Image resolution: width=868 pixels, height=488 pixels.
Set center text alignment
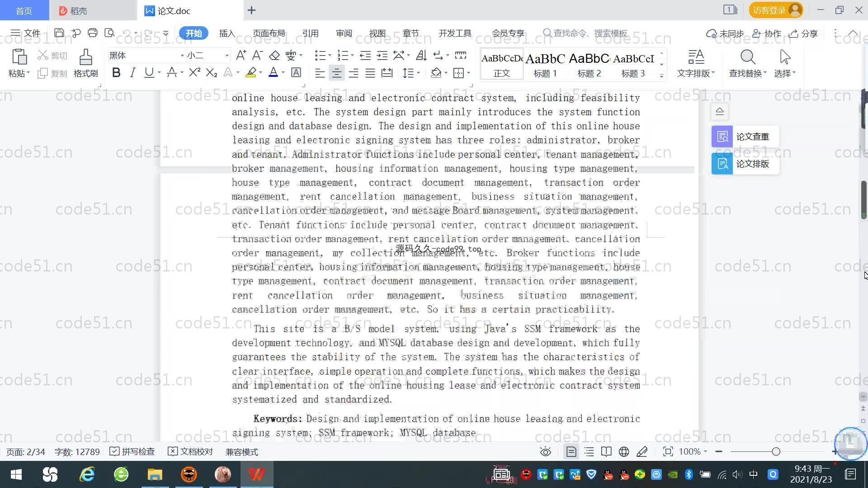(336, 73)
